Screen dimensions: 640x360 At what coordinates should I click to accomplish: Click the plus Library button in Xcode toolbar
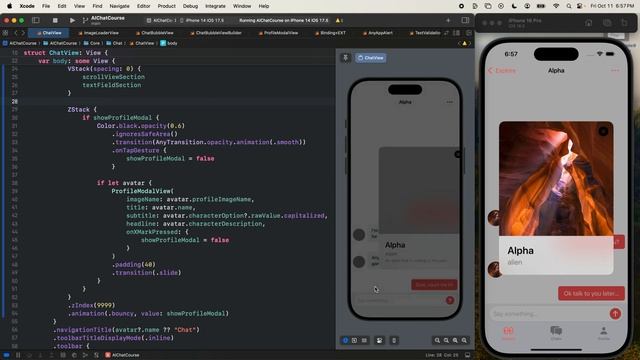(448, 20)
